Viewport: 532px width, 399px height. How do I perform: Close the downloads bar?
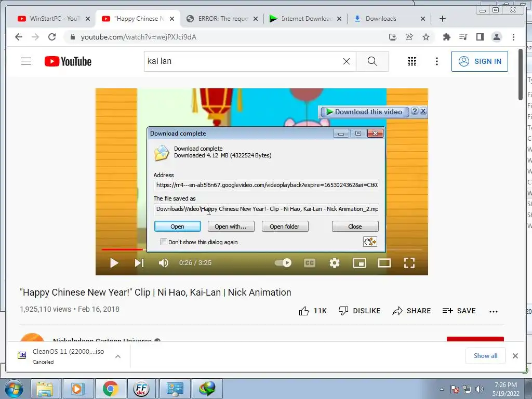coord(515,356)
